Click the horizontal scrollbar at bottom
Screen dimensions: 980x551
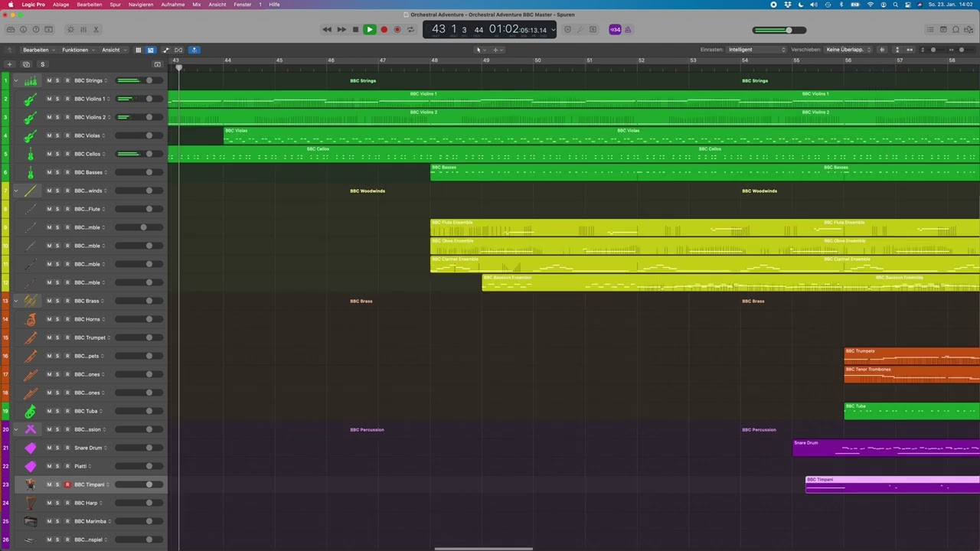coord(483,548)
